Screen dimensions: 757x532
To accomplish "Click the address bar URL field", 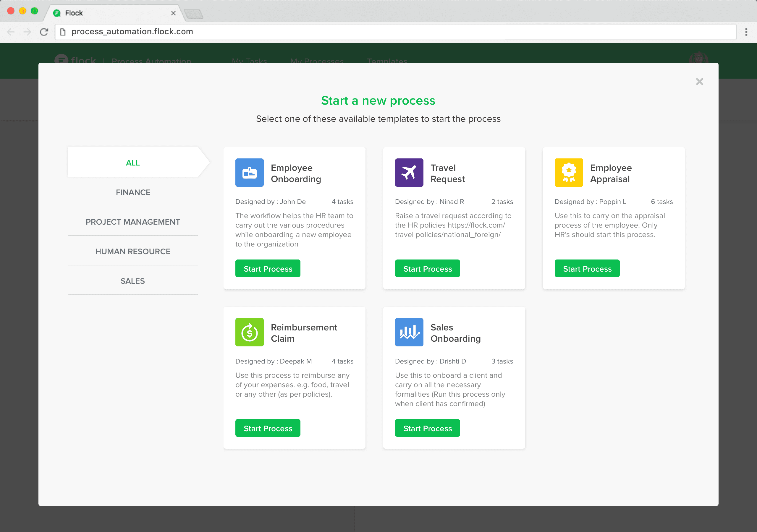I will point(396,32).
